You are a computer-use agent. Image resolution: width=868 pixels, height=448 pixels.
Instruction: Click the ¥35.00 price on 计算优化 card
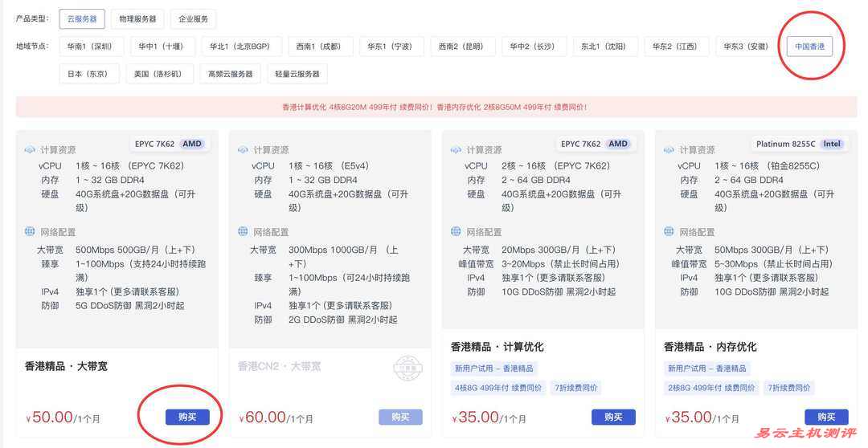(x=476, y=417)
